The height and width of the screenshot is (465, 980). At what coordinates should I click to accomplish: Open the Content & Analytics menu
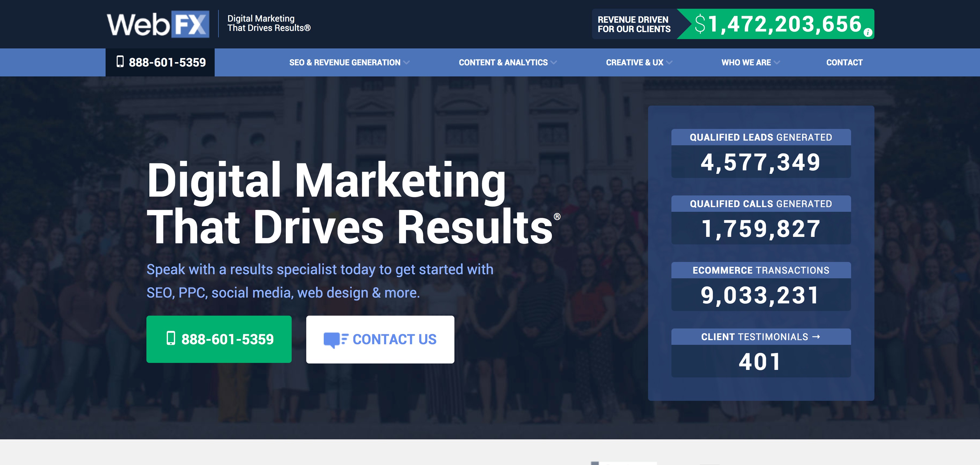503,62
